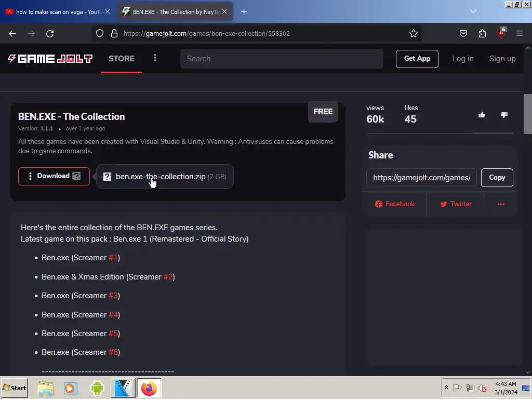
Task: Reload the Game Jolt page
Action: coord(50,34)
